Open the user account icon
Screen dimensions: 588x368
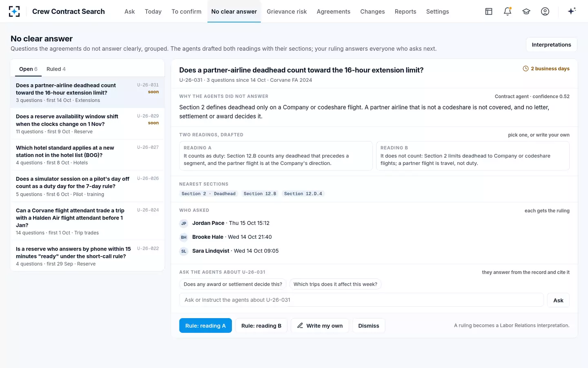545,11
